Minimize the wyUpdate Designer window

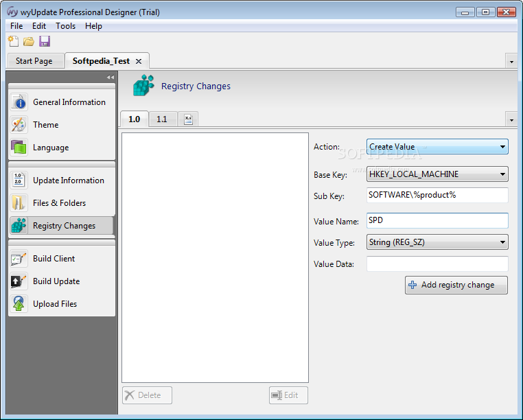(465, 12)
